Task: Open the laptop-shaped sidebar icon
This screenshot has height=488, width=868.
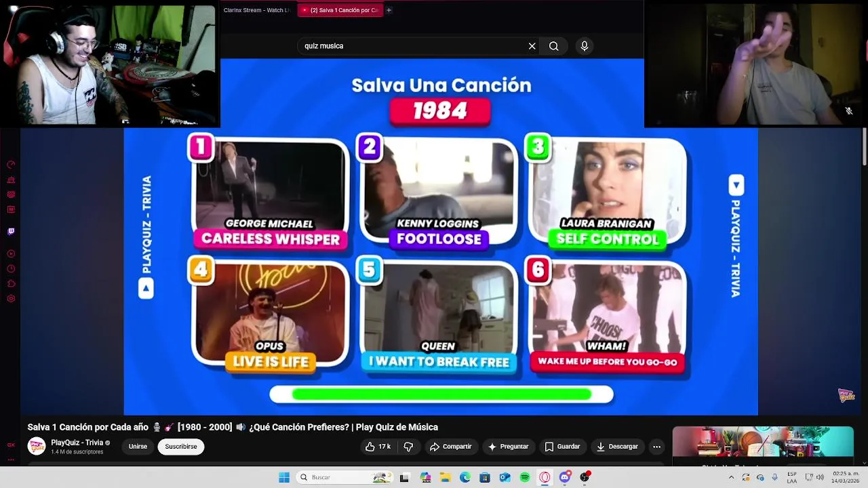Action: coord(11,180)
